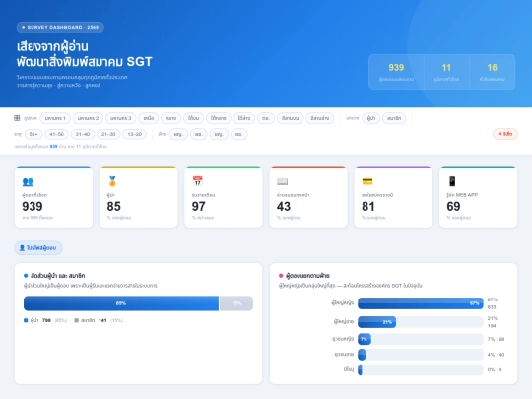The image size is (532, 399).
Task: Click the credit card icon on the 81 card
Action: (367, 181)
